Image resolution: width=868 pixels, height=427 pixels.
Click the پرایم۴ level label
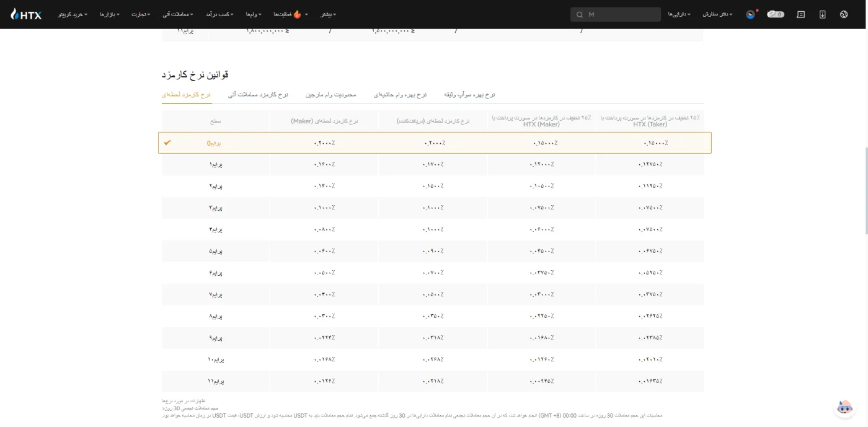[215, 229]
